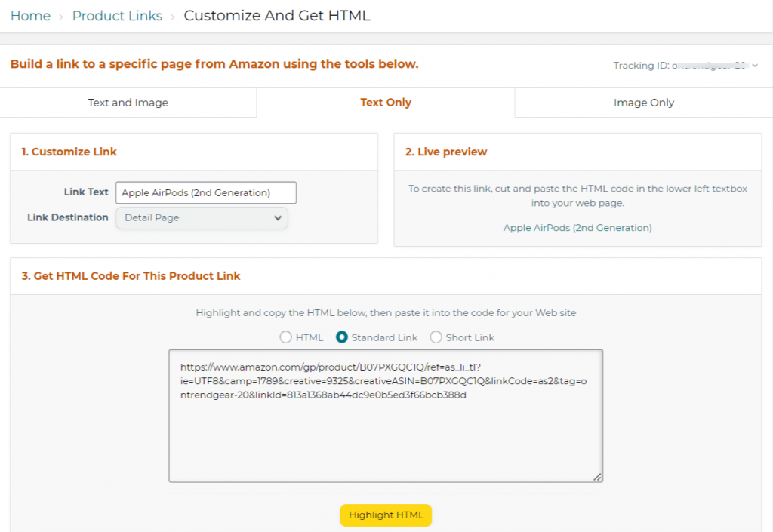
Task: Click the '3. Get HTML Code For This Product Link' heading
Action: click(x=131, y=276)
